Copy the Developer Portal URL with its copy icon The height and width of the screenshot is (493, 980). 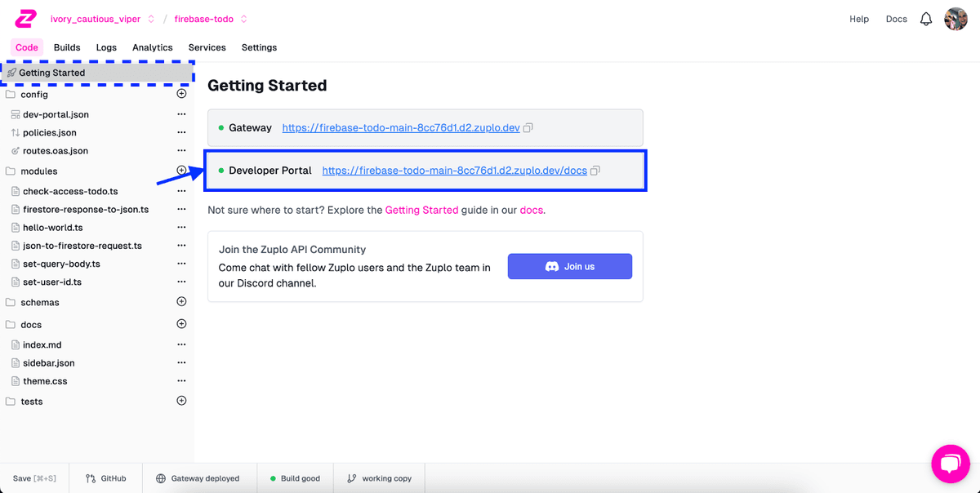tap(595, 170)
